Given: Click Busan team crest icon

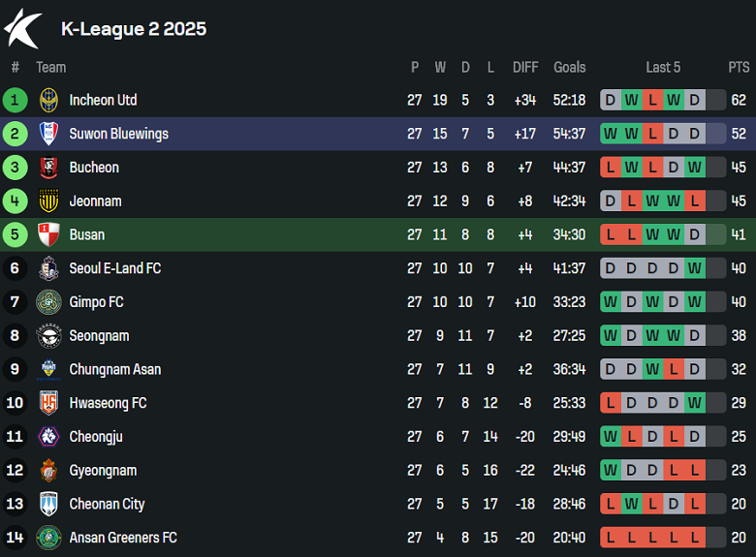Looking at the screenshot, I should (x=48, y=234).
